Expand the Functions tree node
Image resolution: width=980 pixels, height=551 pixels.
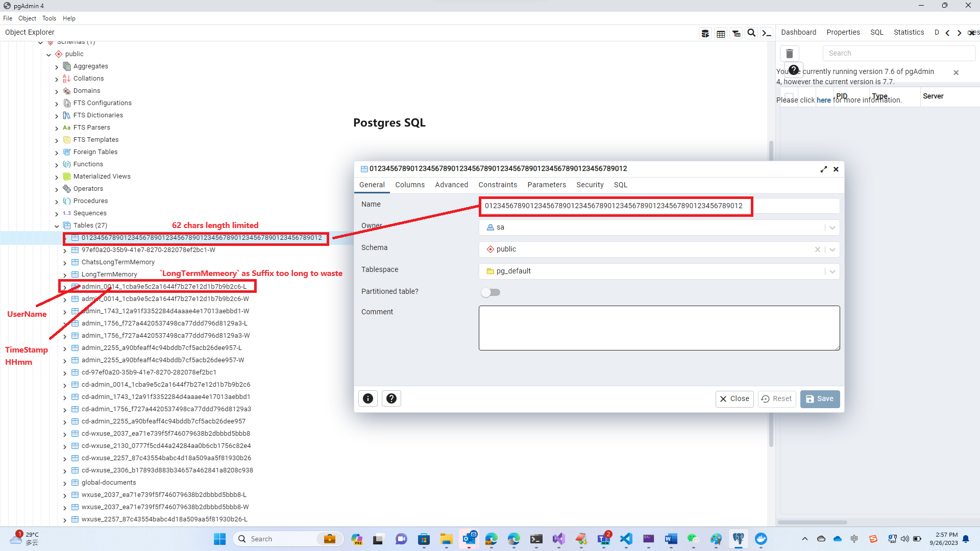click(x=57, y=164)
